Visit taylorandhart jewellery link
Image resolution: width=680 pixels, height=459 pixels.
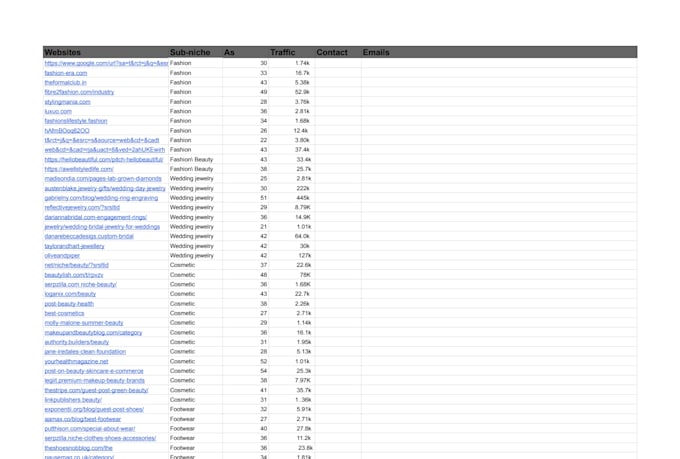point(75,246)
